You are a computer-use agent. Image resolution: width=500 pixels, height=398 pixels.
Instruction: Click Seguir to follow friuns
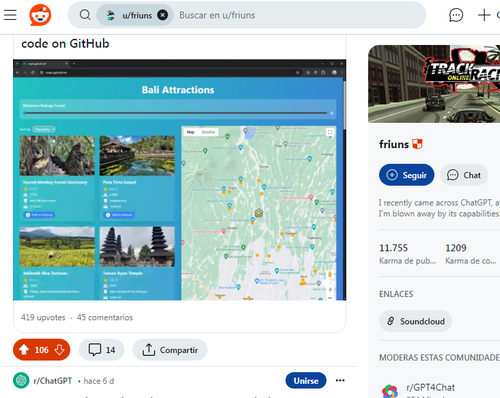(406, 175)
